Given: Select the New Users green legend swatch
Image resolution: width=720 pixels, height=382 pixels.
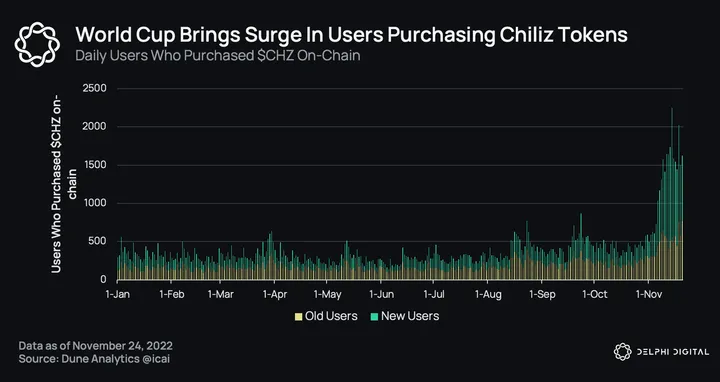Looking at the screenshot, I should (374, 316).
